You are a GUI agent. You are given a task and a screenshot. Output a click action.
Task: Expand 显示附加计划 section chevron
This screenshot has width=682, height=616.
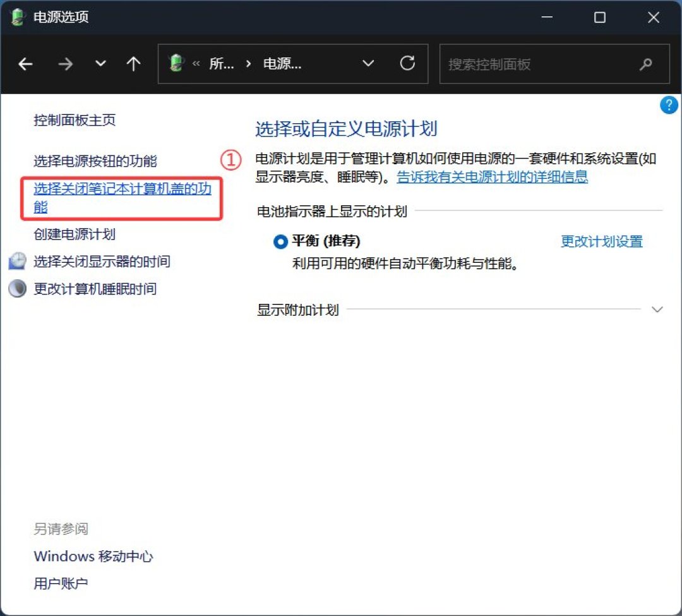657,310
